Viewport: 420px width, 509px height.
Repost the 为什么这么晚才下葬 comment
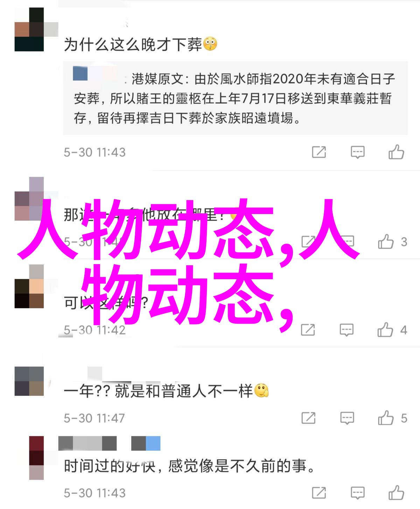pos(319,152)
